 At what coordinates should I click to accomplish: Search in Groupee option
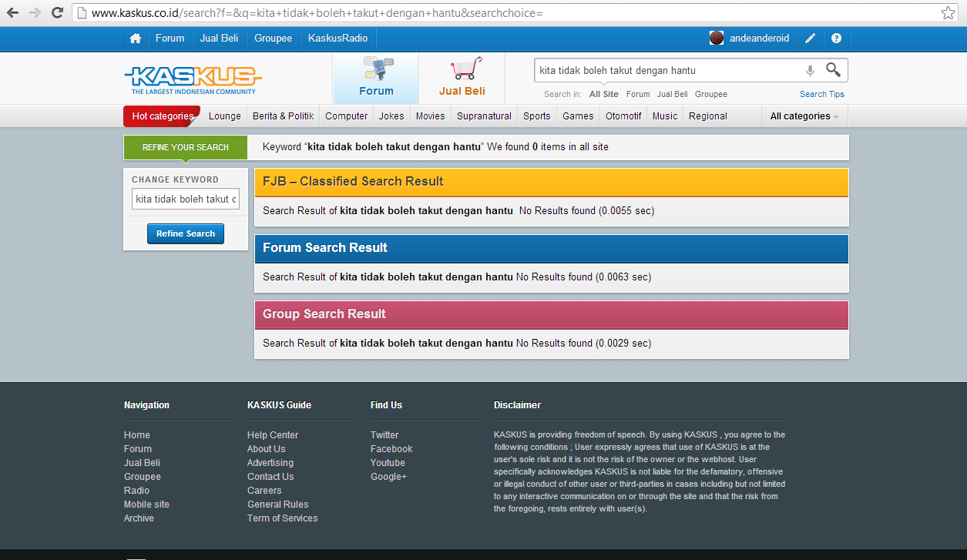(711, 95)
